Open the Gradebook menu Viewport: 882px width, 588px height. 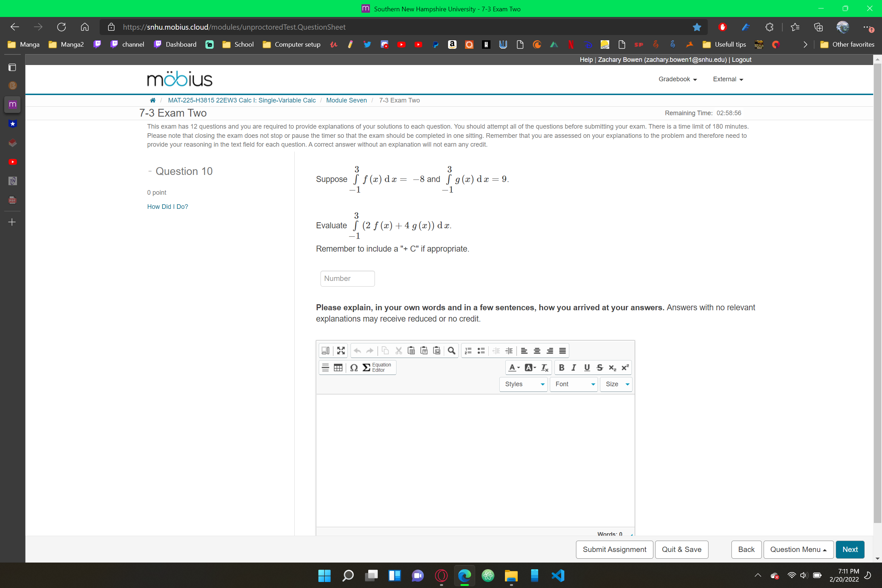point(677,79)
